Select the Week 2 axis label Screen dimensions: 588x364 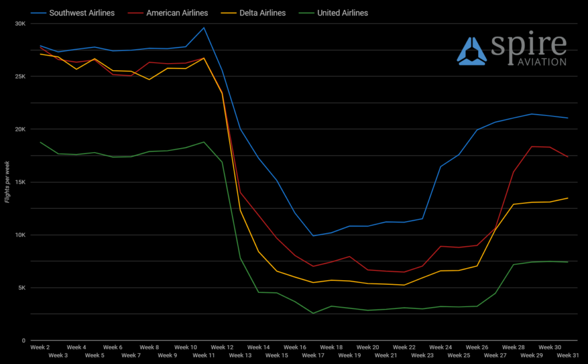pyautogui.click(x=40, y=347)
